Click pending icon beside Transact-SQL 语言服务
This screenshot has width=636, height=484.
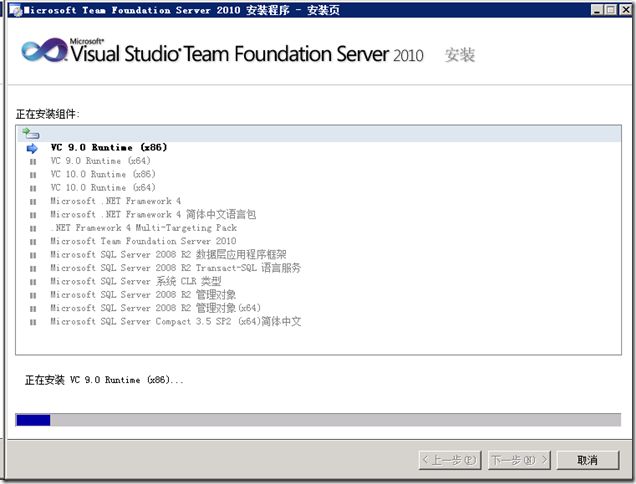point(33,269)
